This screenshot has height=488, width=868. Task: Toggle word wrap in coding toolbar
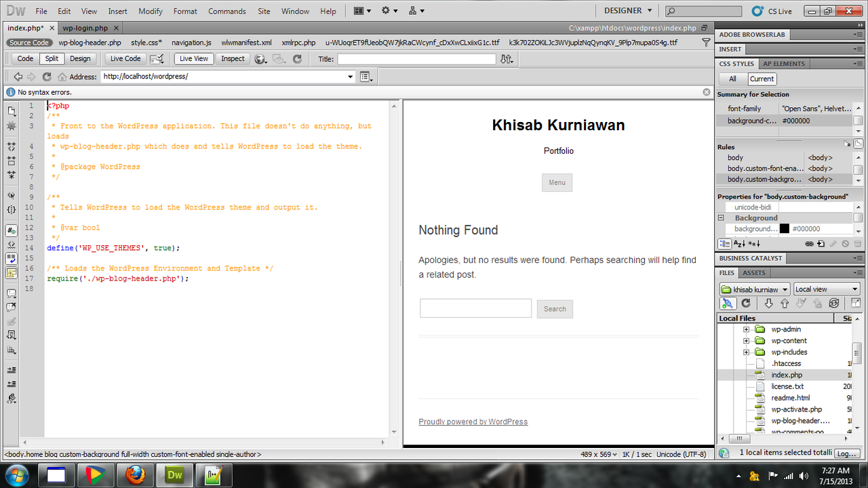11,259
